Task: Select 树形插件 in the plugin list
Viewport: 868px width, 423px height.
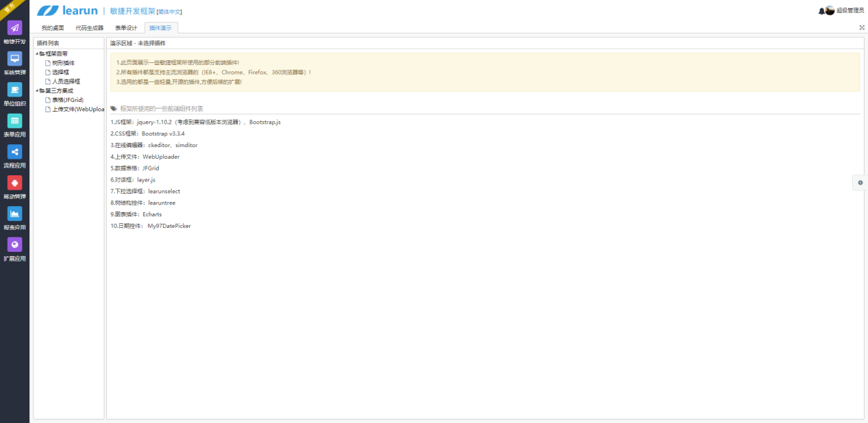Action: 63,63
